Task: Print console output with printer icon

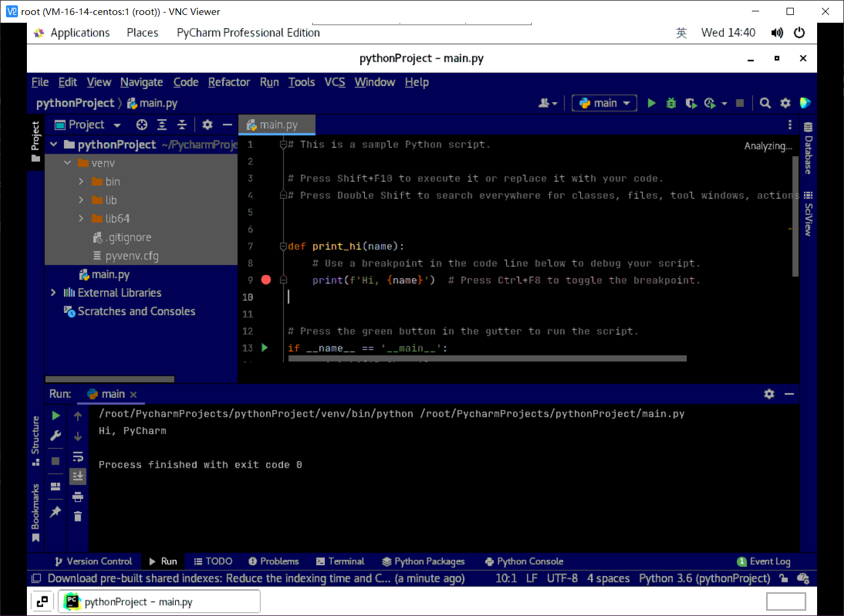Action: 78,496
